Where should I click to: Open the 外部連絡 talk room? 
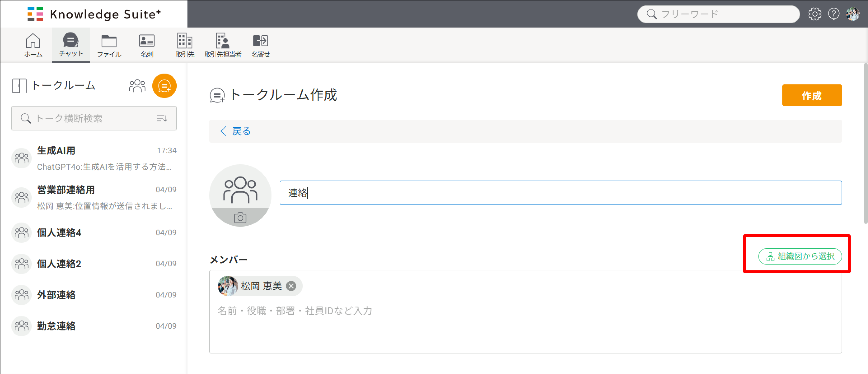[x=94, y=295]
